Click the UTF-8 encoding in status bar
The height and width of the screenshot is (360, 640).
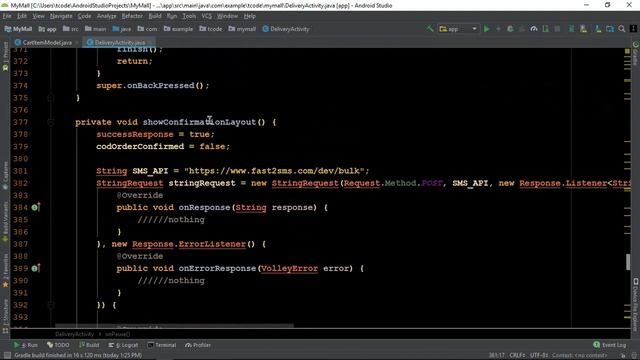coord(538,355)
